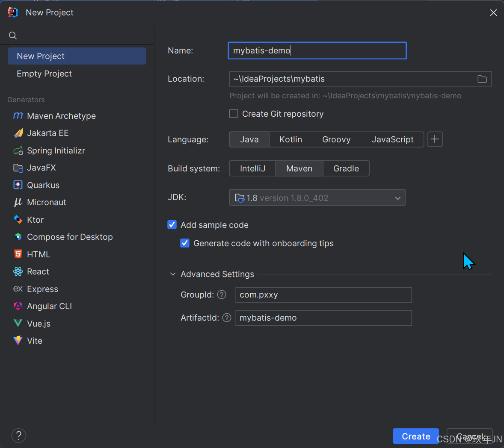Viewport: 504px width, 448px height.
Task: Click the Angular CLI icon
Action: [x=18, y=306]
